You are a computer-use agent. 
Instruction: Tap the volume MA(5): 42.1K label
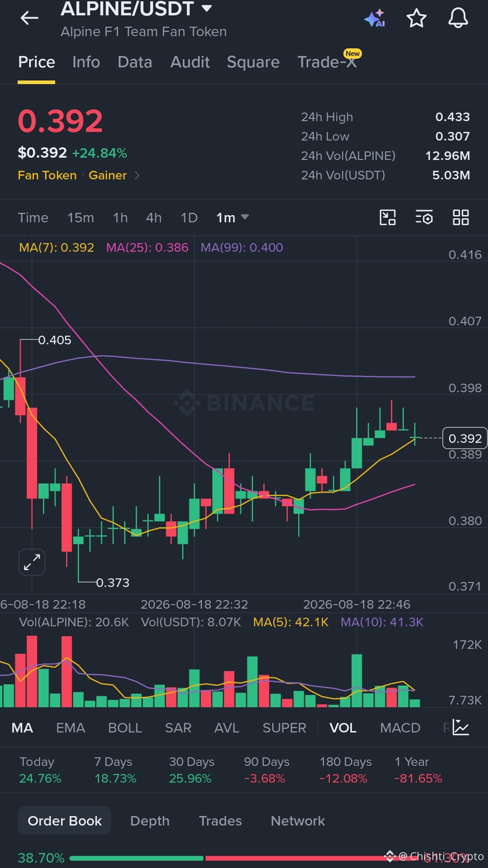point(291,622)
